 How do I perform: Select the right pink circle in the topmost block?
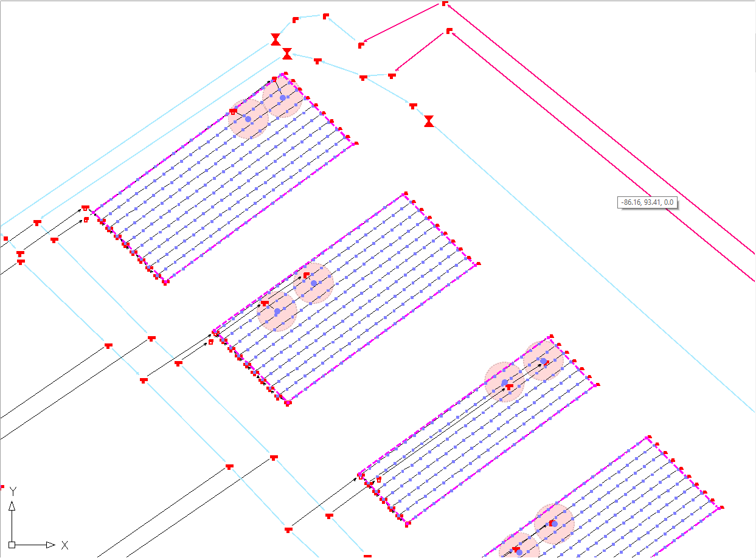pyautogui.click(x=283, y=97)
